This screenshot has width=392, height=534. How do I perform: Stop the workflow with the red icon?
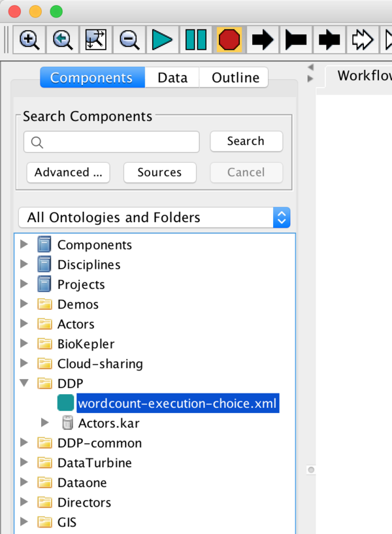[x=229, y=40]
